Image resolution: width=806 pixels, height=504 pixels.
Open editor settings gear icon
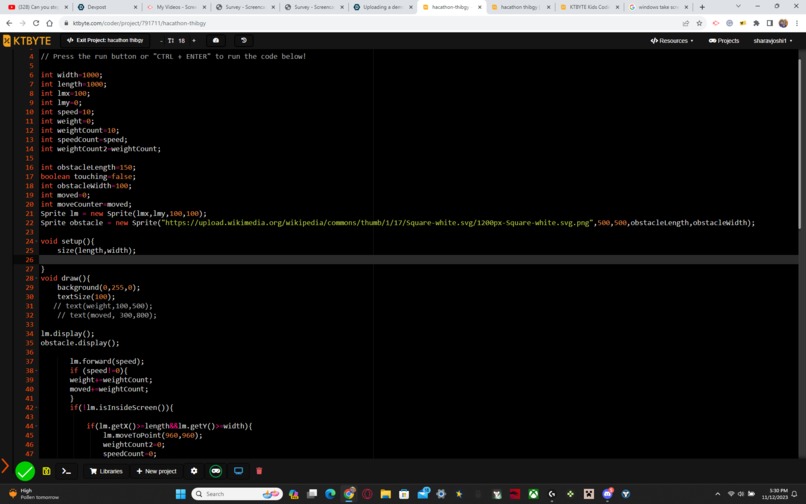point(194,471)
